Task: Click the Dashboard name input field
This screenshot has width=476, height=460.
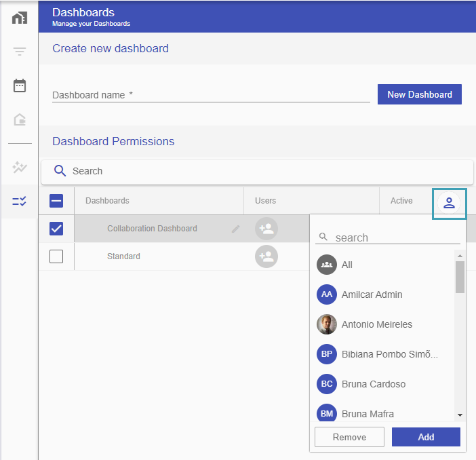Action: pyautogui.click(x=211, y=95)
